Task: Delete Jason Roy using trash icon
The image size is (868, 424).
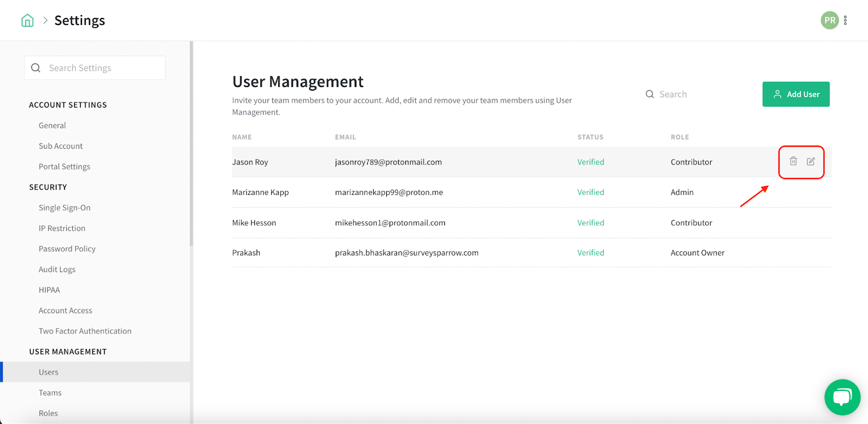Action: [x=793, y=161]
